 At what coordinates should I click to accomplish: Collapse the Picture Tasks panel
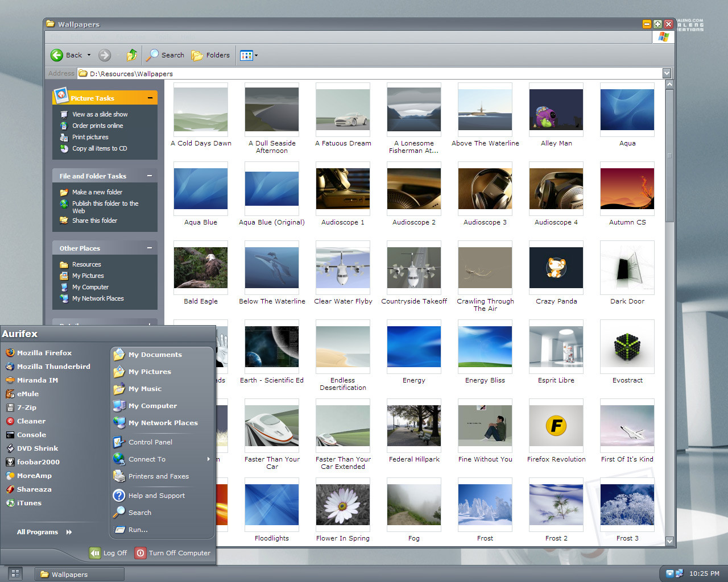(150, 98)
